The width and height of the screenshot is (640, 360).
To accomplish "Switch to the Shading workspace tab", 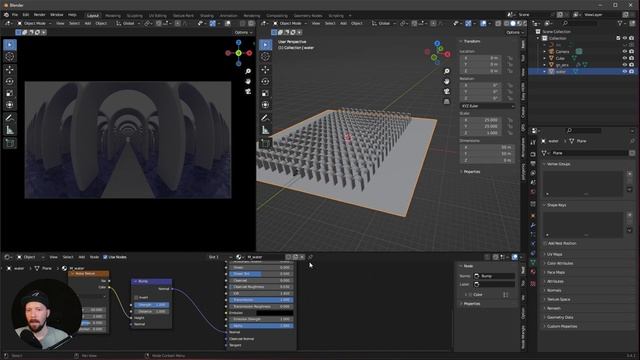I will point(207,16).
